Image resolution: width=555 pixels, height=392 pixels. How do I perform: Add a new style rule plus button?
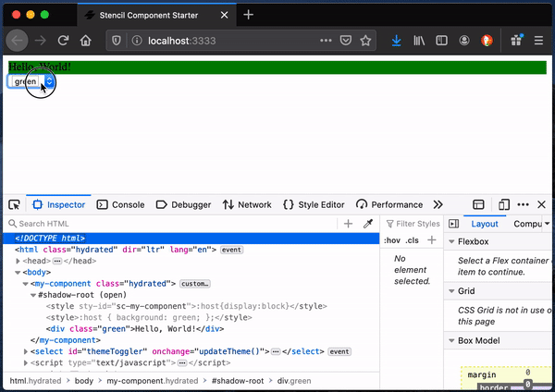(432, 240)
